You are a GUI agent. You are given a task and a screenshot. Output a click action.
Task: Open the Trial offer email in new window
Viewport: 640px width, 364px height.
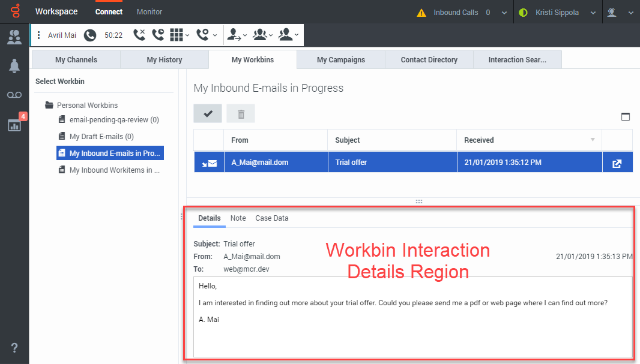[617, 163]
